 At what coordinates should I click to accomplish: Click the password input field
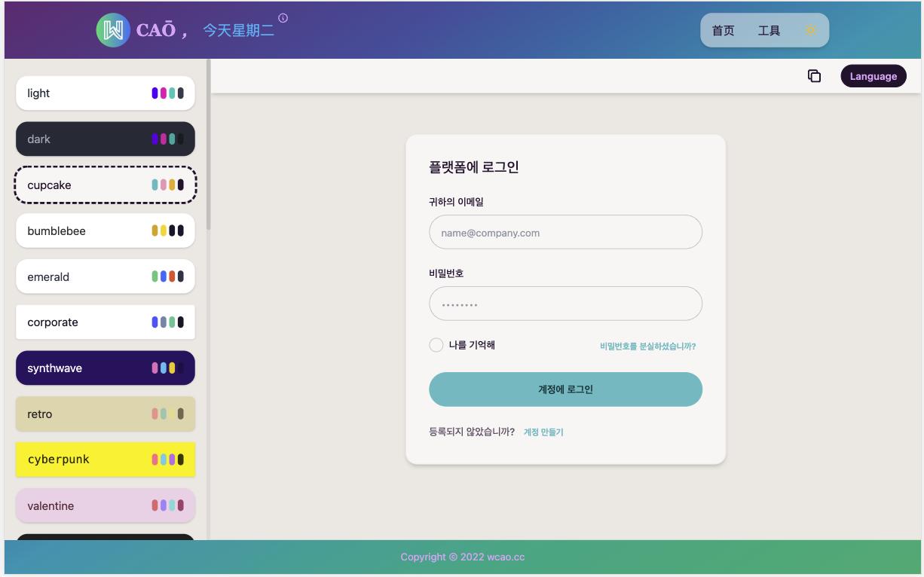[565, 303]
